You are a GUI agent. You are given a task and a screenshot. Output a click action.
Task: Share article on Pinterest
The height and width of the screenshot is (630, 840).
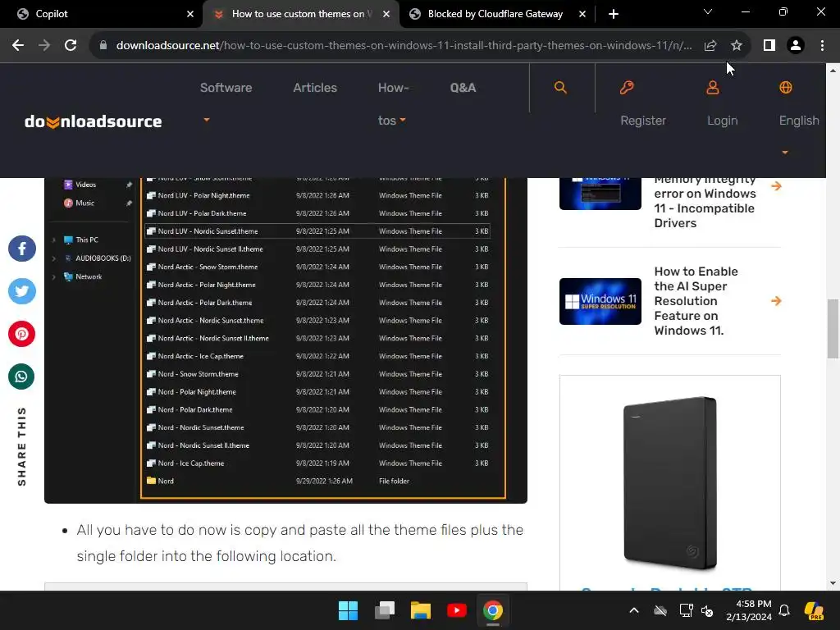(22, 335)
